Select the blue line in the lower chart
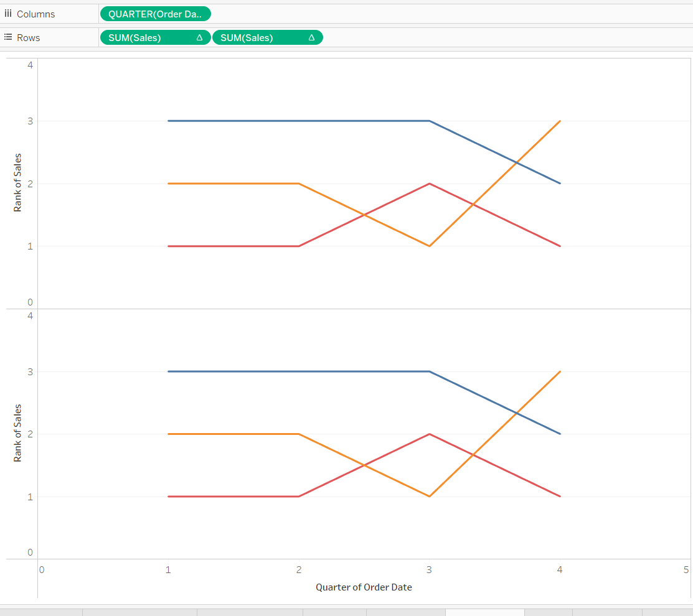 (299, 371)
